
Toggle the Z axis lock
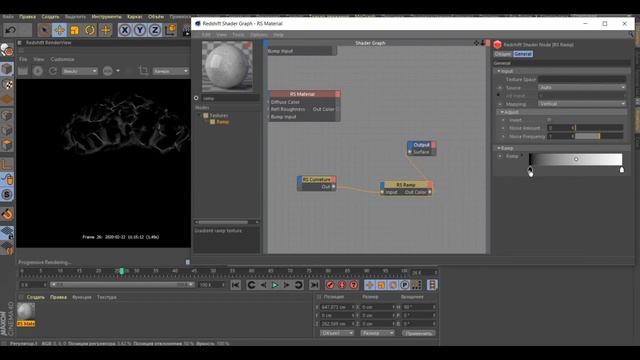pyautogui.click(x=155, y=30)
